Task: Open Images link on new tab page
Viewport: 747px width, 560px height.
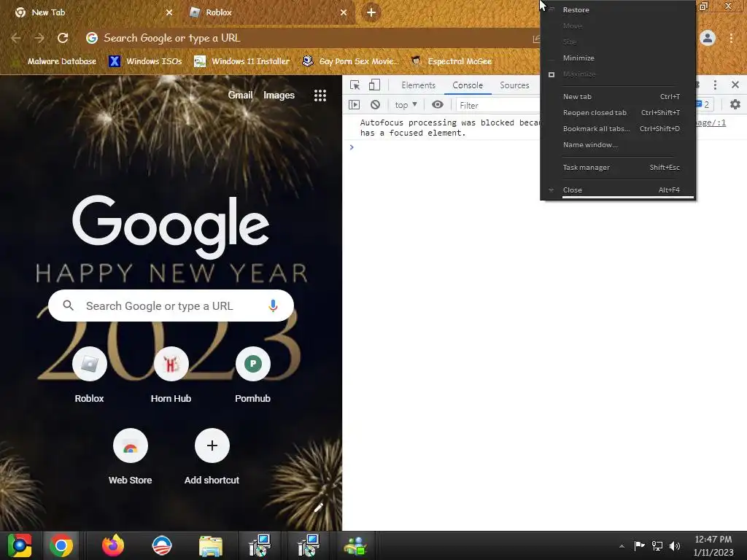Action: (279, 96)
